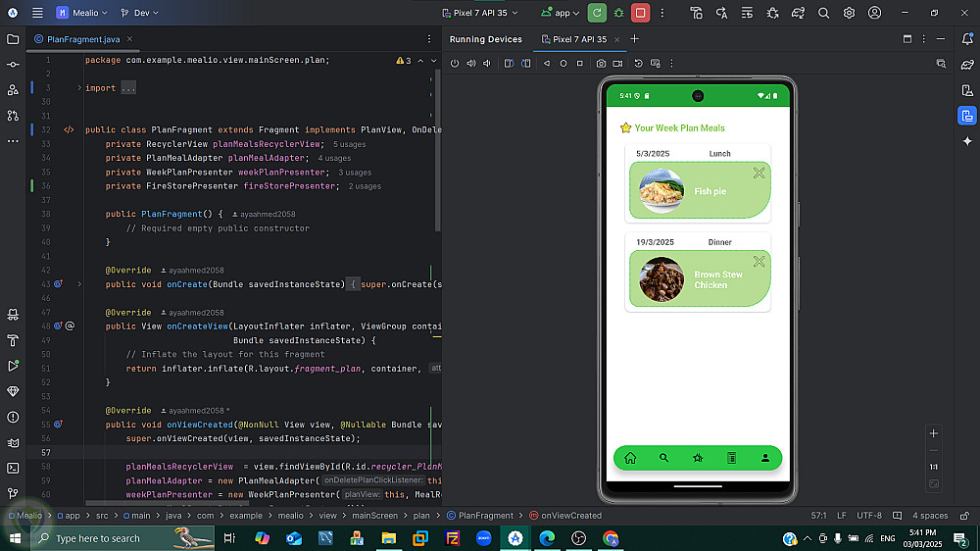Screen dimensions: 980x551
Task: Open editor tab options menu
Action: (x=429, y=39)
